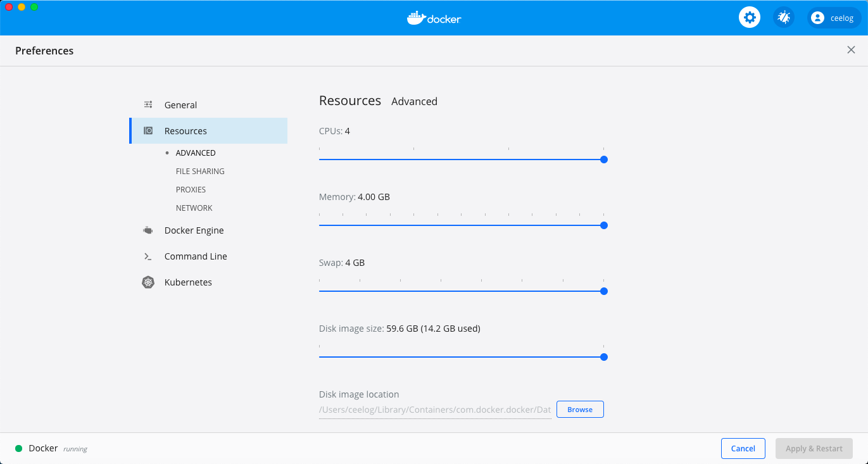Open the ADVANCED resources sub-tab
The image size is (868, 464).
pyautogui.click(x=195, y=153)
